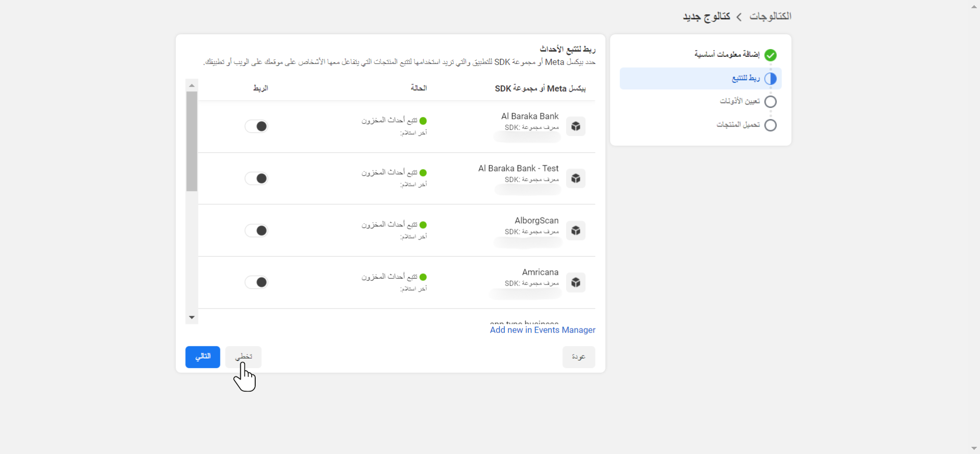Click the Al Baraka Bank app cube icon
This screenshot has width=980, height=454.
pyautogui.click(x=576, y=126)
